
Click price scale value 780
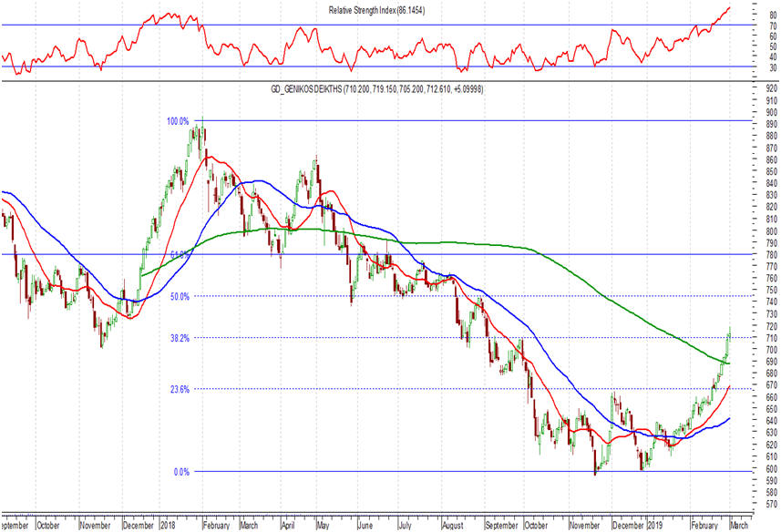coord(771,255)
